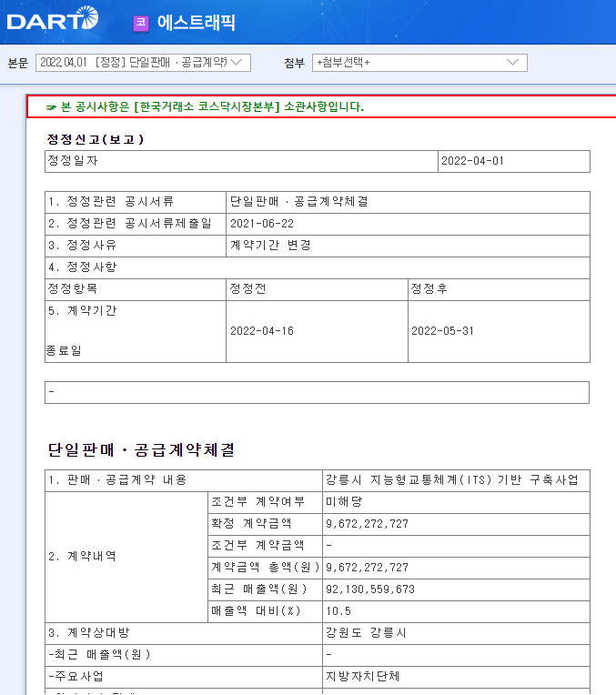Click the 계약금액 총액(원) label
Screen dimensions: 616x695
[266, 568]
